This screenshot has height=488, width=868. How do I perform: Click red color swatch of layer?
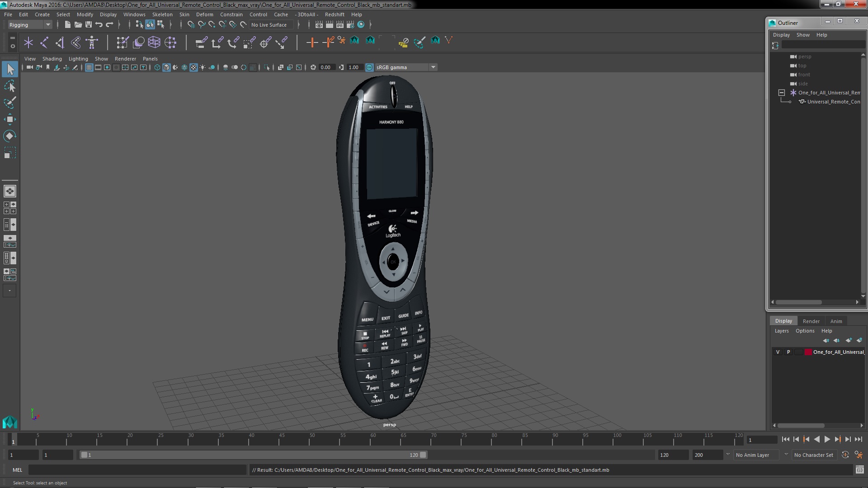[808, 352]
